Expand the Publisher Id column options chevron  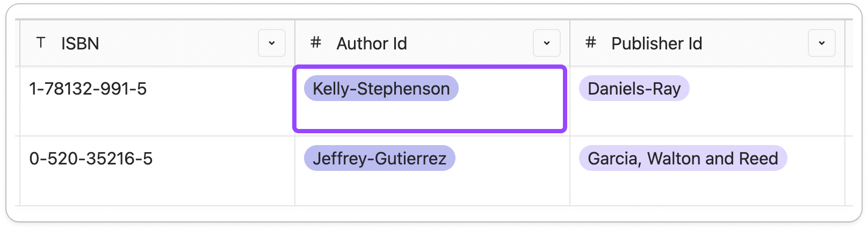[x=822, y=43]
